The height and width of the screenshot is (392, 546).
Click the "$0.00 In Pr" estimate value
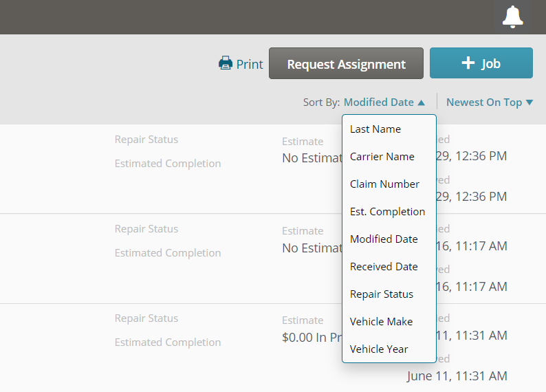[312, 338]
